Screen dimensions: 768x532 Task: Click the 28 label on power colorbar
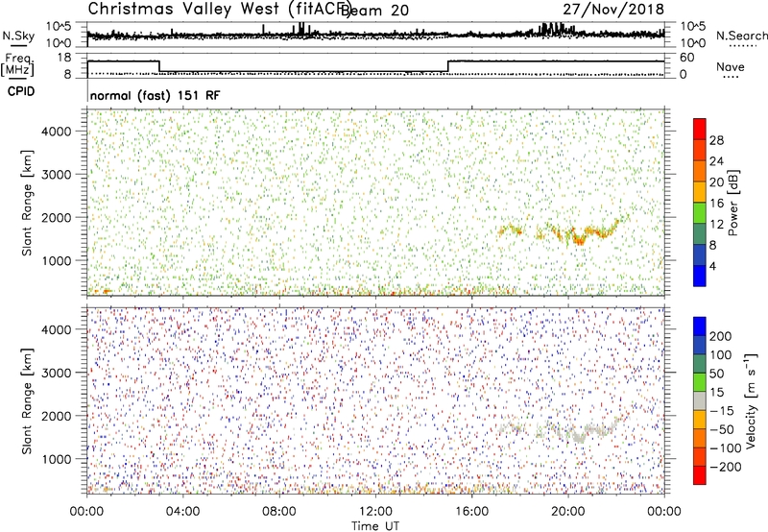coord(716,140)
